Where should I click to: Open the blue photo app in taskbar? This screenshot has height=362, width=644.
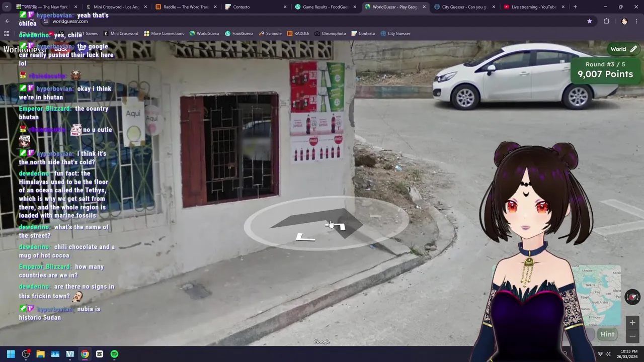[x=55, y=354]
